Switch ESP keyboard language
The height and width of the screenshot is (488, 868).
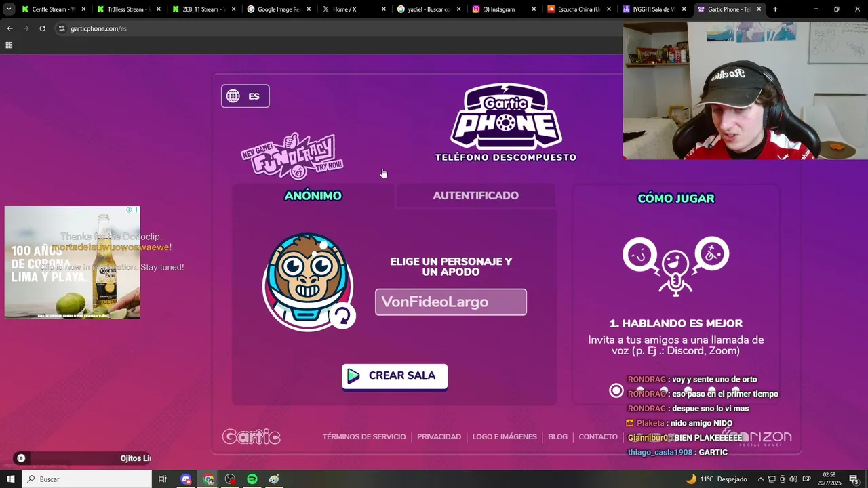coord(806,479)
